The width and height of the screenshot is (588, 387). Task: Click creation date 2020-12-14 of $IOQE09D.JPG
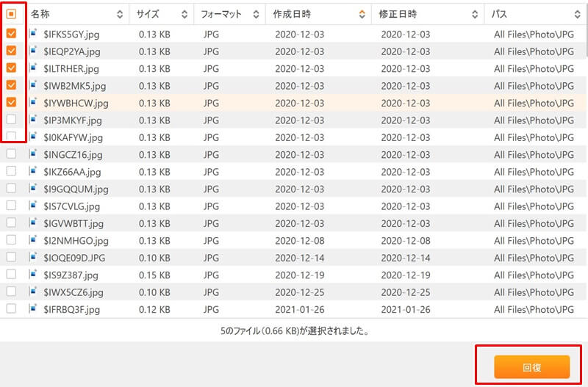pyautogui.click(x=300, y=258)
